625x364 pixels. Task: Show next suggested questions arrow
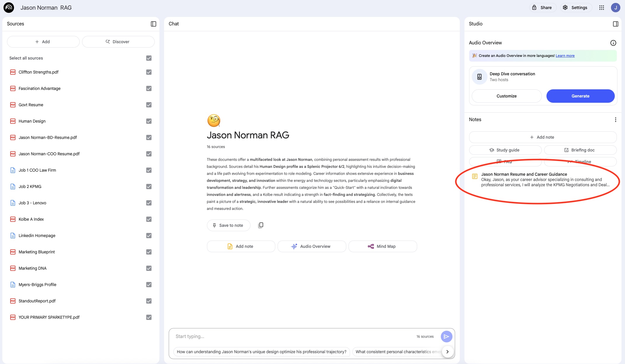point(447,352)
